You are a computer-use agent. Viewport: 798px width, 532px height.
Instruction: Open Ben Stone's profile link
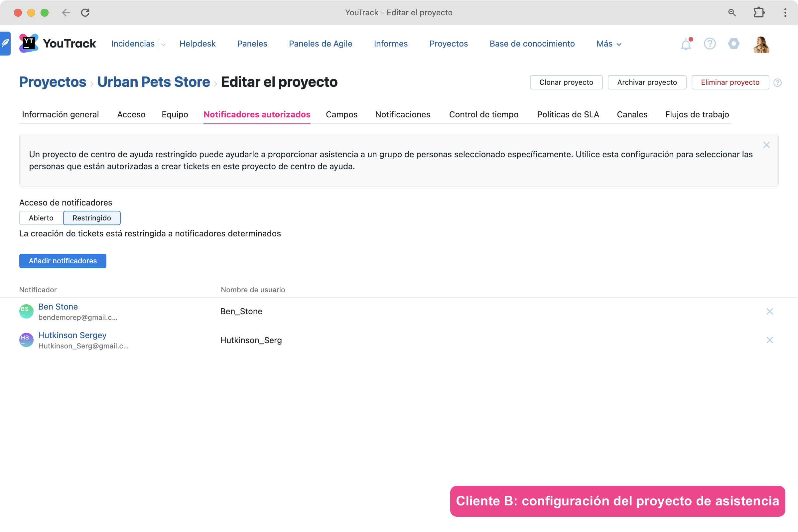point(58,307)
